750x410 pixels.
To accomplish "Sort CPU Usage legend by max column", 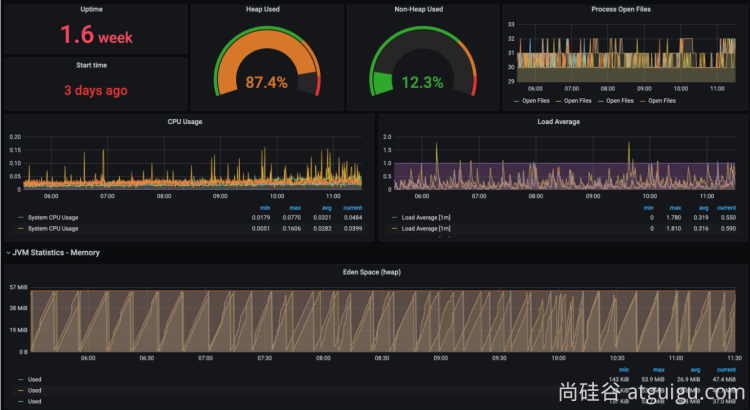I will pos(295,208).
